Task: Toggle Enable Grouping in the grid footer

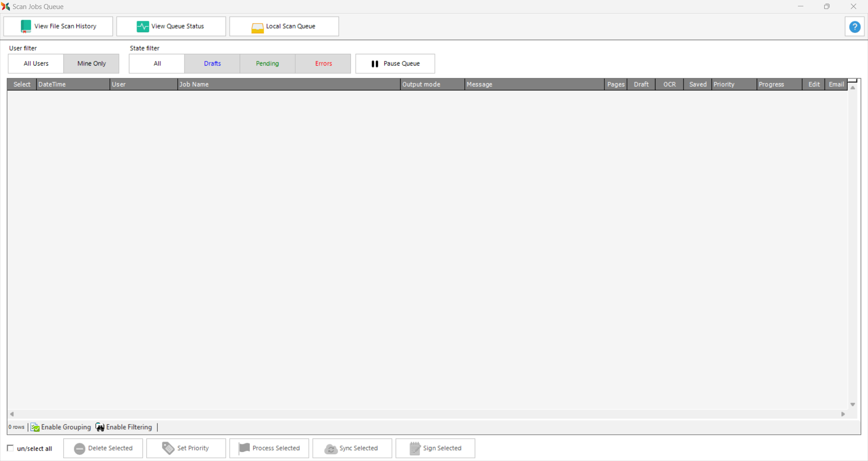Action: tap(61, 427)
